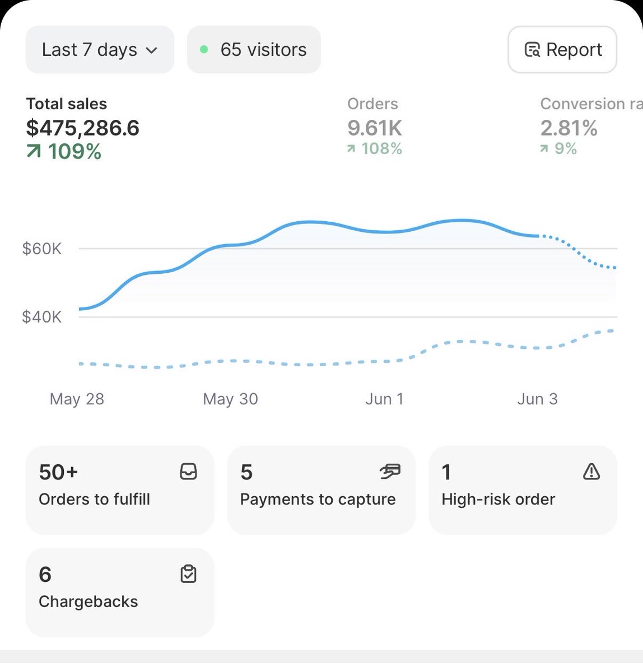The width and height of the screenshot is (643, 672).
Task: Click the Jun 3 axis label
Action: (537, 399)
